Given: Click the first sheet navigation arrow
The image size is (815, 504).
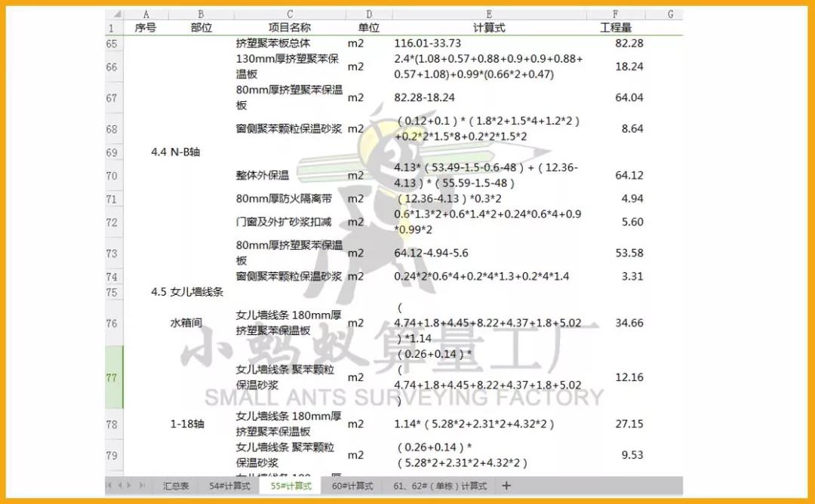Looking at the screenshot, I should coord(109,486).
